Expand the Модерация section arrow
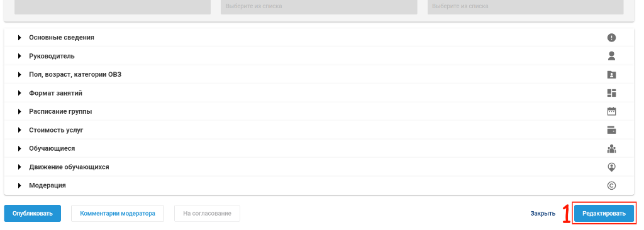Image resolution: width=644 pixels, height=230 pixels. pos(19,185)
